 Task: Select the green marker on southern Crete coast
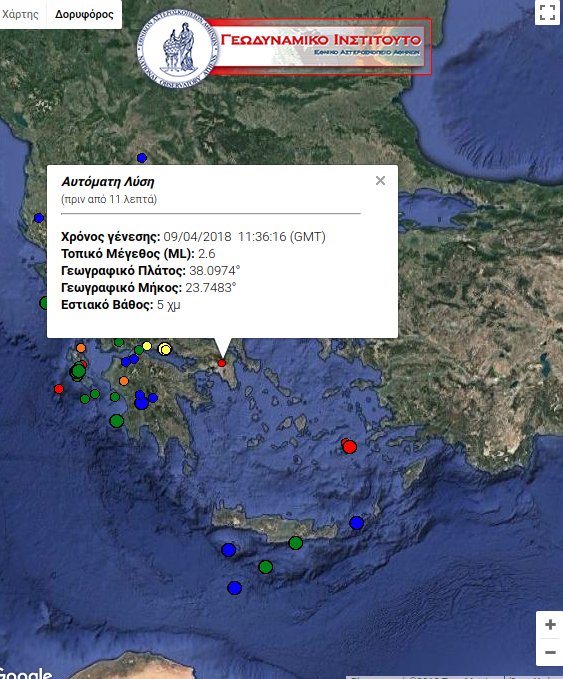pyautogui.click(x=296, y=543)
